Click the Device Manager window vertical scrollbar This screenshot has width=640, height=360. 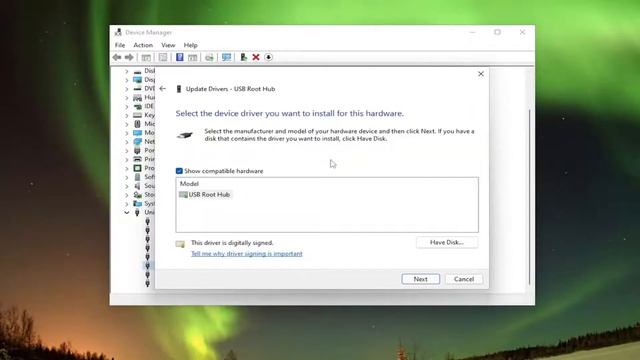pyautogui.click(x=529, y=196)
